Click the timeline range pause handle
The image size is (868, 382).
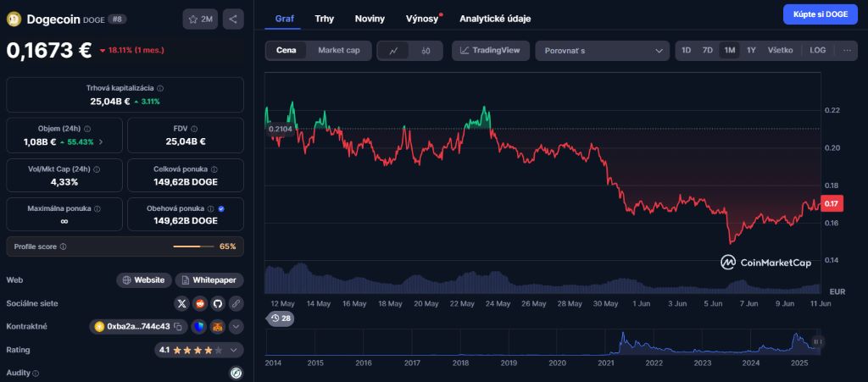pos(816,342)
